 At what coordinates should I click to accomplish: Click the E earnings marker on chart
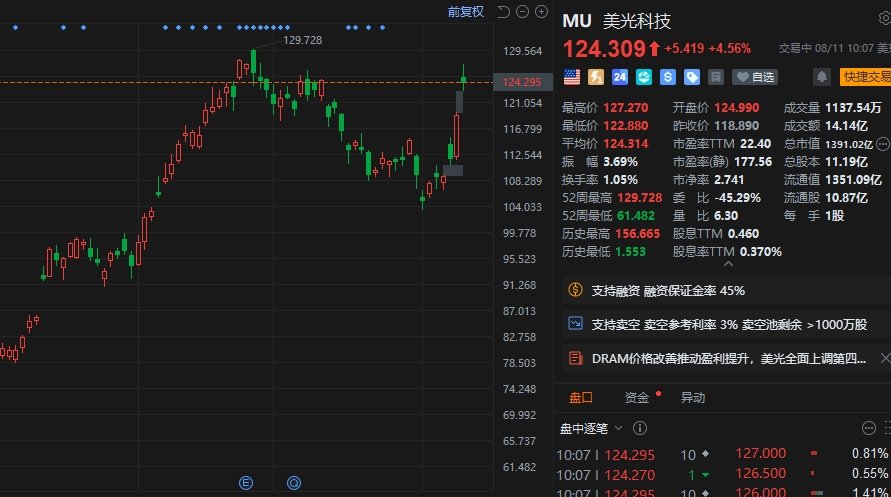click(x=245, y=483)
